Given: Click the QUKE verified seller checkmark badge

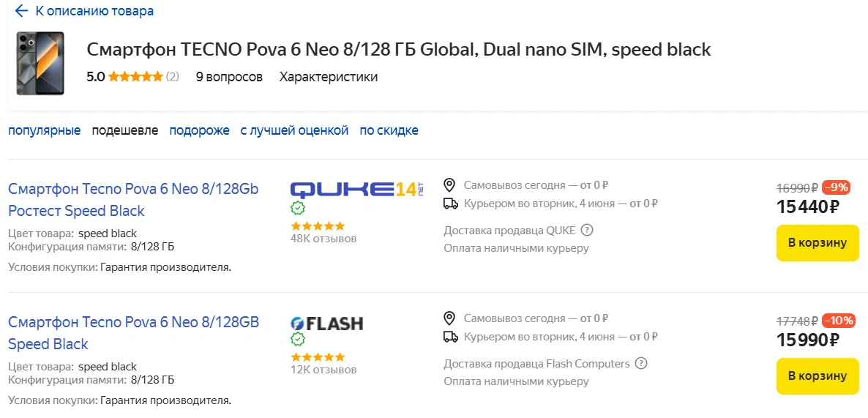Looking at the screenshot, I should pos(298,208).
